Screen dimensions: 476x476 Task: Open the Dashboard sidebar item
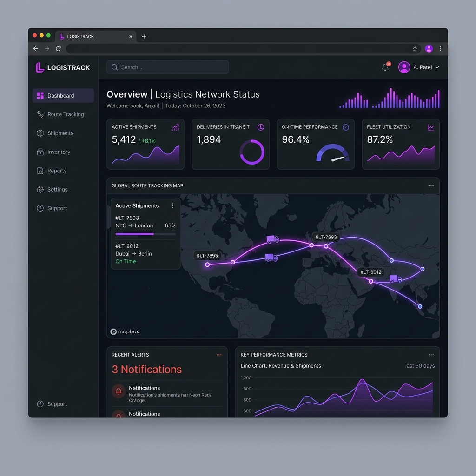click(63, 96)
